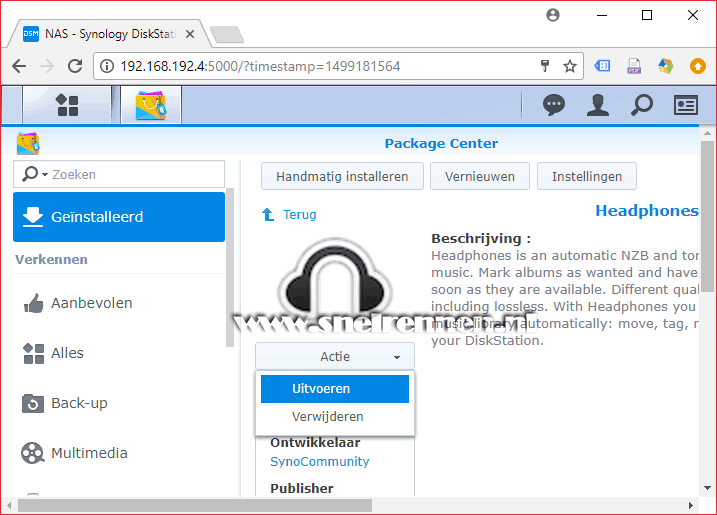The image size is (717, 515).
Task: Click the vertical scrollbar down arrow
Action: pyautogui.click(x=707, y=488)
